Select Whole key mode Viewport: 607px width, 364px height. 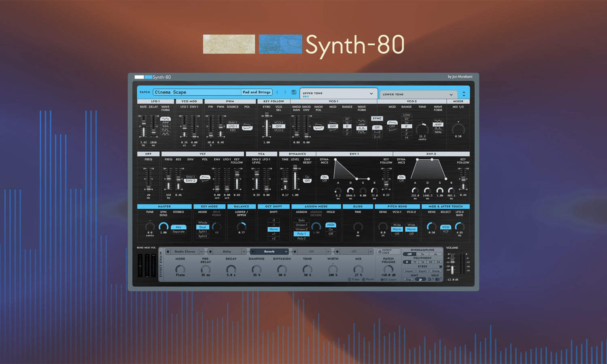point(202,222)
